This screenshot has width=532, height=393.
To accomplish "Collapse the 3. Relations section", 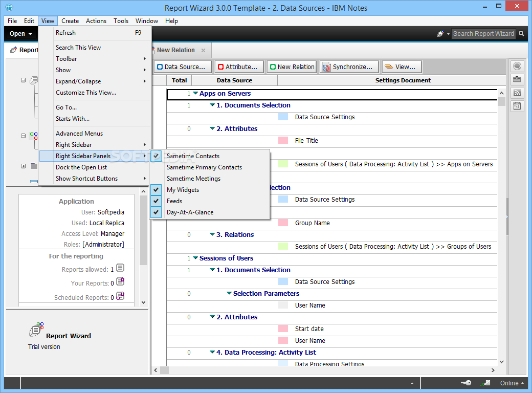I will point(212,234).
